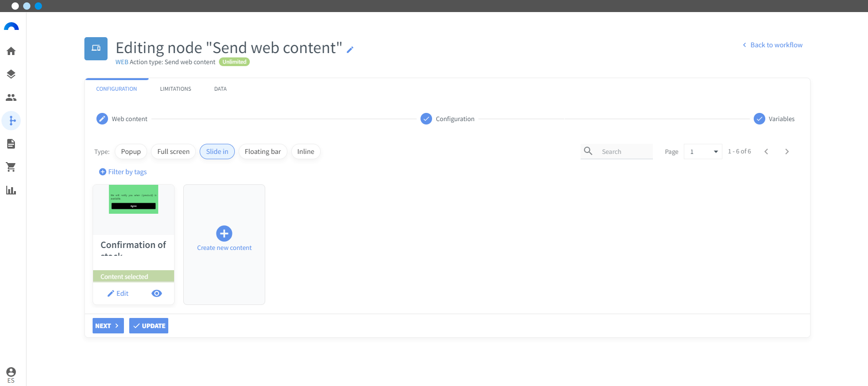This screenshot has width=868, height=386.
Task: Click the app logo at sidebar top
Action: click(x=11, y=27)
